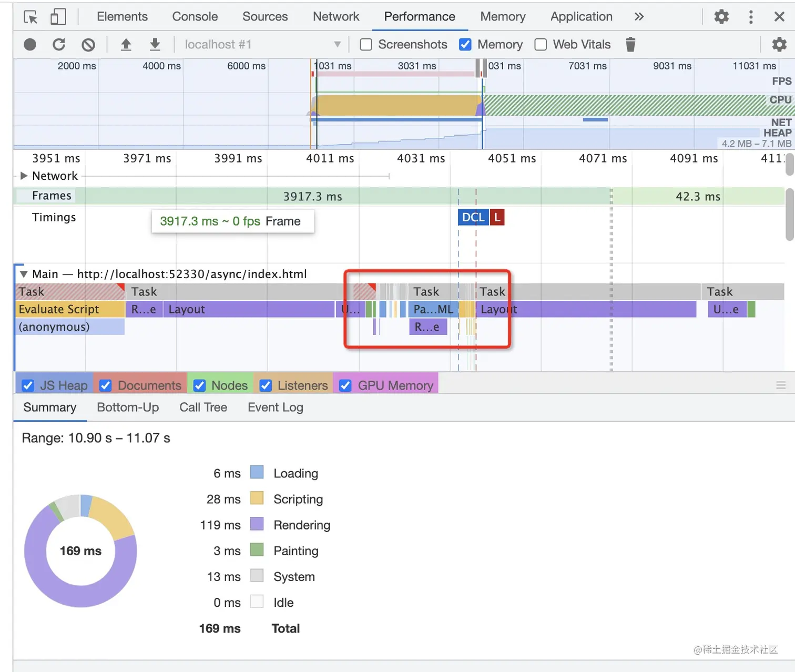Select the Pa...ML parse HTML block
The image size is (795, 672).
click(x=433, y=309)
